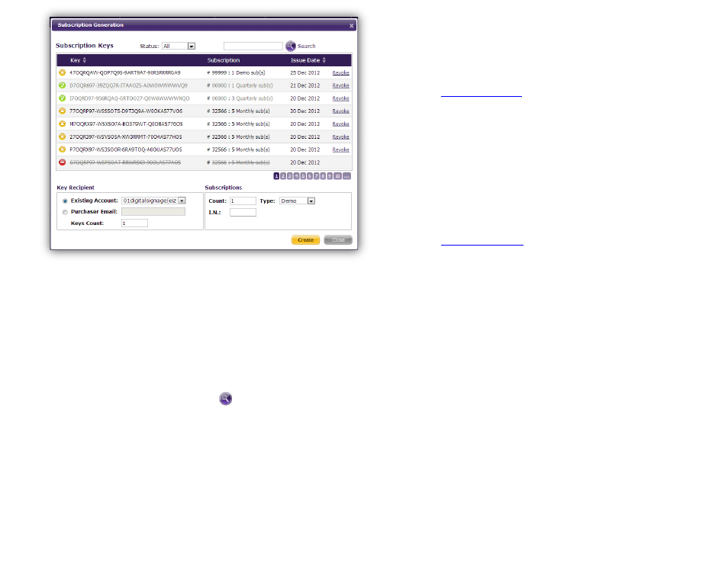Go to page 8 of subscription keys
The height and width of the screenshot is (562, 728).
(x=323, y=176)
